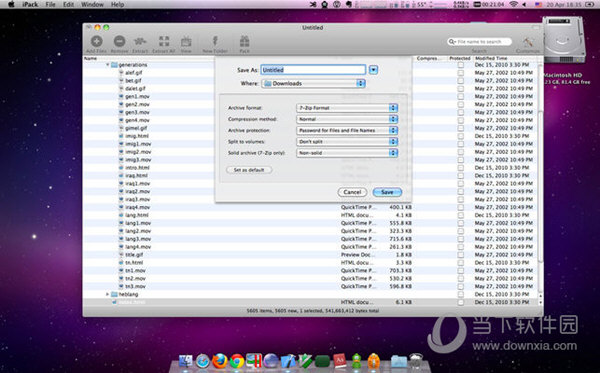
Task: Click the Extract All toolbar icon
Action: pos(164,41)
